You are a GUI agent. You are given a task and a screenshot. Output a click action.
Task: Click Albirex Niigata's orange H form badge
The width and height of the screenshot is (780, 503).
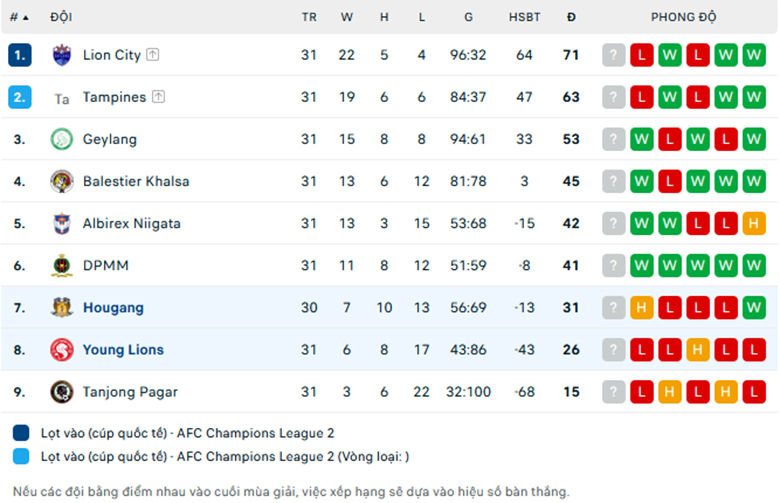[754, 223]
